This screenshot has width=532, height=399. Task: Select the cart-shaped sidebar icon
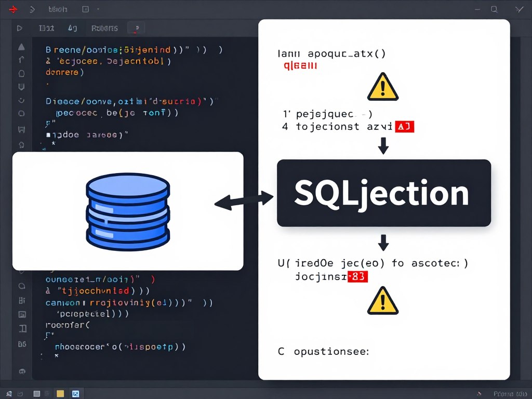coord(21,129)
